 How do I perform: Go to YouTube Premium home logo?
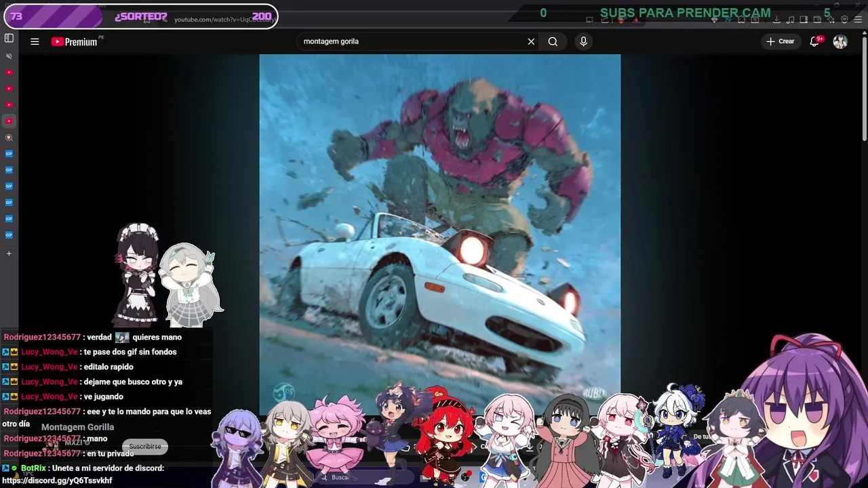tap(74, 41)
